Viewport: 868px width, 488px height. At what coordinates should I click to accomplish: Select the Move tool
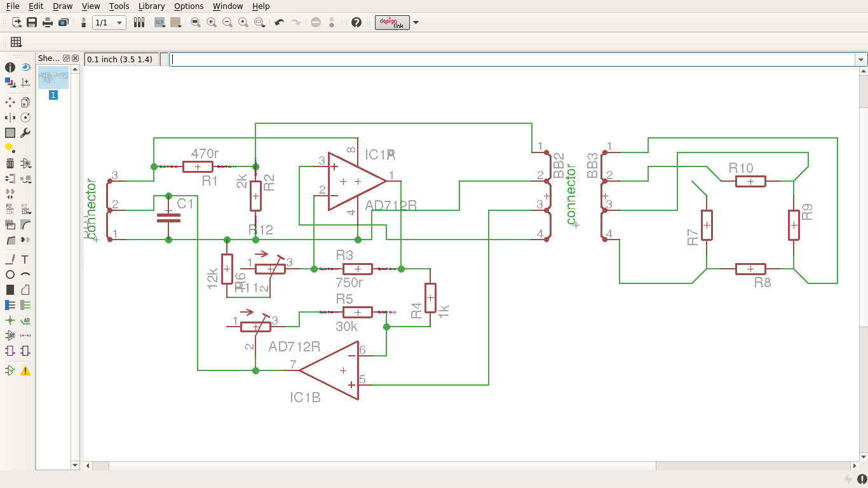click(x=10, y=102)
